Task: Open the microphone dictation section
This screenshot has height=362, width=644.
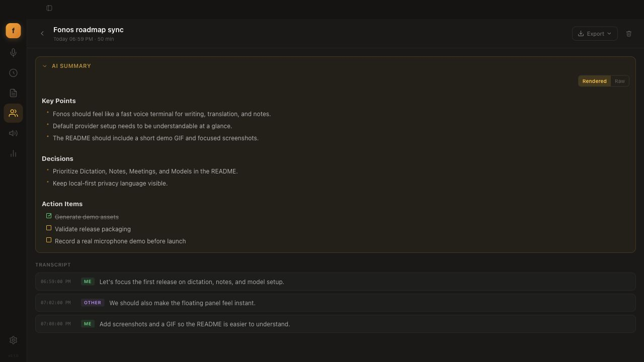Action: (x=13, y=53)
